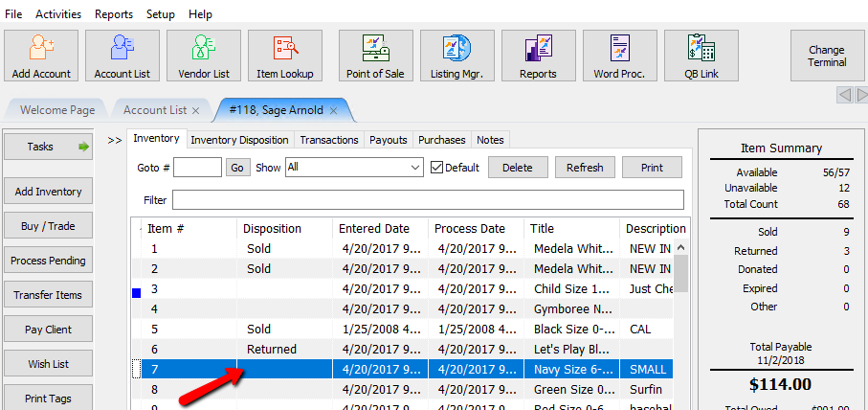Open the Wish List button
This screenshot has height=410, width=868.
coord(48,364)
